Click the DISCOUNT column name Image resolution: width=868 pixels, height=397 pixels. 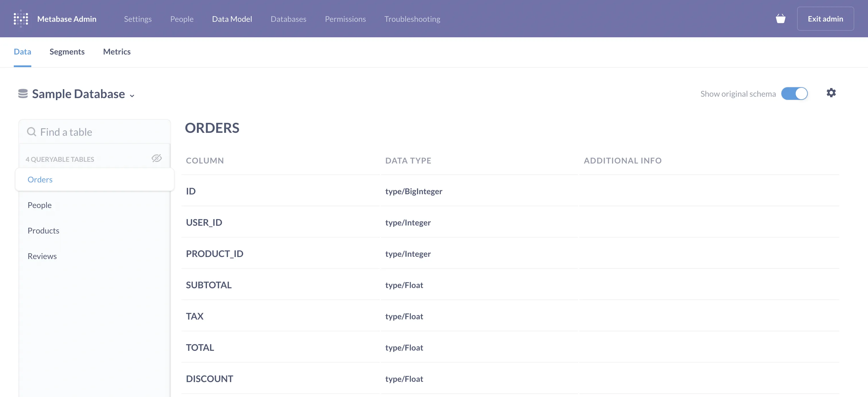point(209,379)
